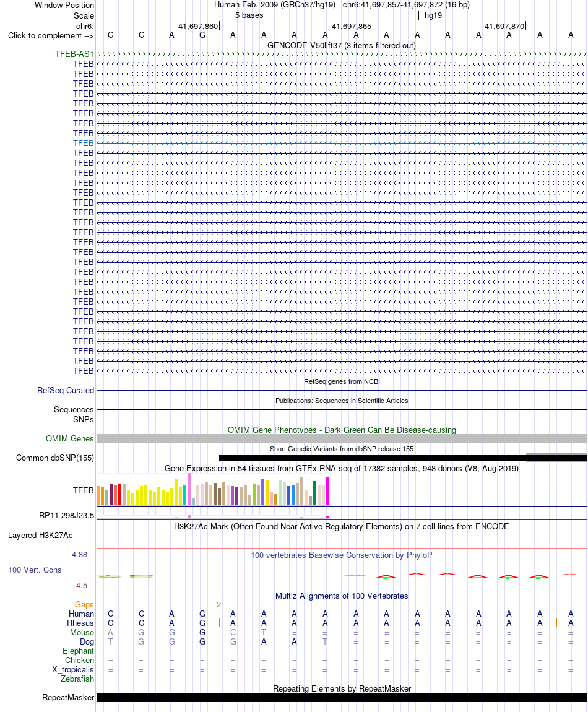Viewport: 588px width, 712px height.
Task: Open Common dbSNP(155) track label
Action: pyautogui.click(x=55, y=458)
